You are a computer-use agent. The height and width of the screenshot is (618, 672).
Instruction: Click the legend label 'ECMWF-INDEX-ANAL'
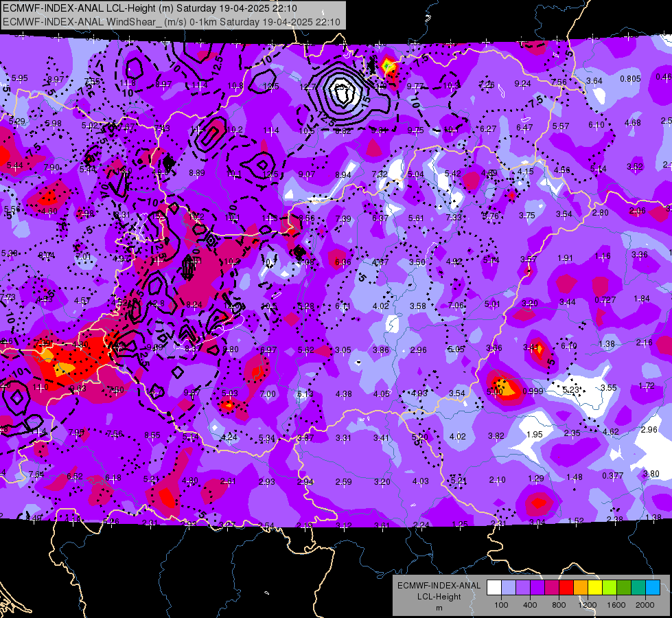tap(439, 586)
